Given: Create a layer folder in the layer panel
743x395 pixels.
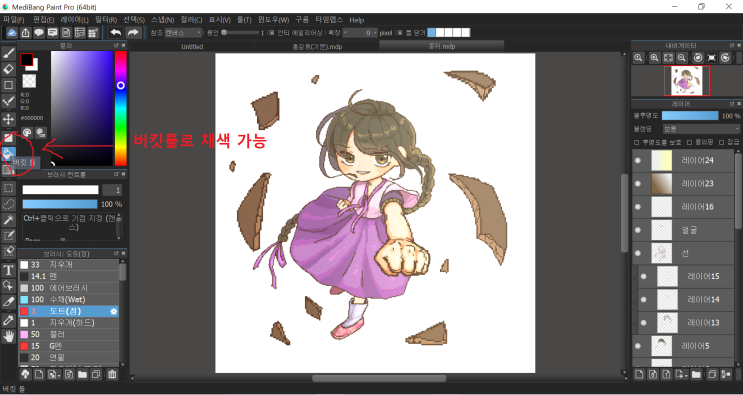Looking at the screenshot, I should (x=696, y=375).
